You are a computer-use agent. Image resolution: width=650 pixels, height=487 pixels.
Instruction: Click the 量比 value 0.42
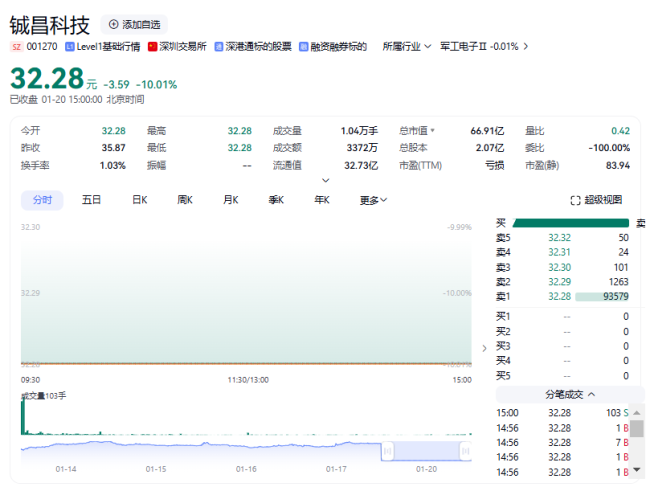pos(620,131)
